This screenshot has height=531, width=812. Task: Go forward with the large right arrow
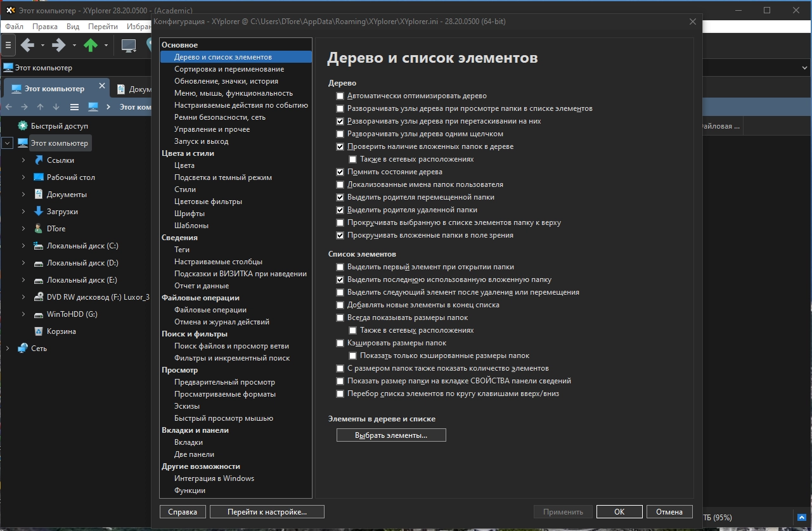[59, 45]
